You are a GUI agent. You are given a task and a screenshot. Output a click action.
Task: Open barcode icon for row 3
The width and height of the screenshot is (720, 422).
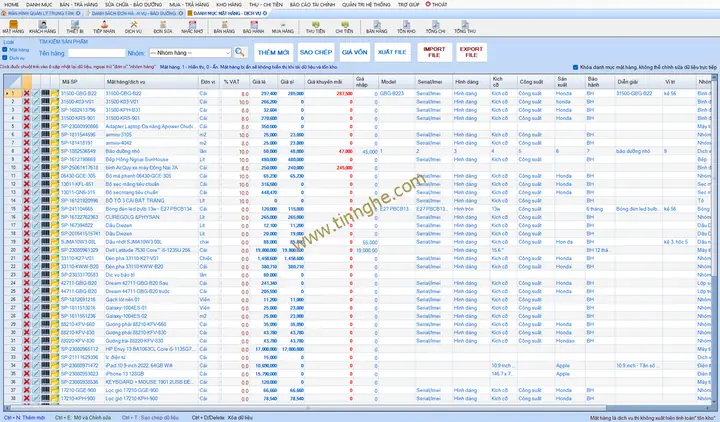click(x=47, y=110)
